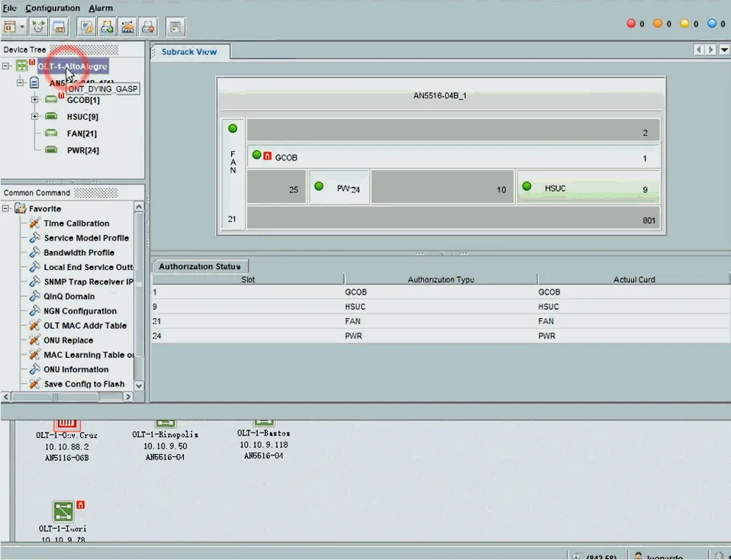
Task: Select the PWR card in subrack slot 24
Action: coord(340,188)
